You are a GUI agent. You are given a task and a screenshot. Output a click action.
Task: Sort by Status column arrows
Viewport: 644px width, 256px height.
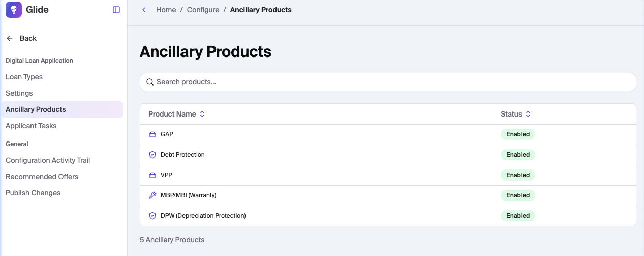tap(528, 114)
